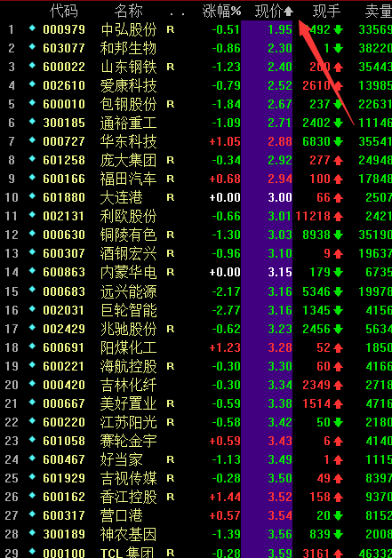Click the diamond icon beside 002031

tap(32, 309)
